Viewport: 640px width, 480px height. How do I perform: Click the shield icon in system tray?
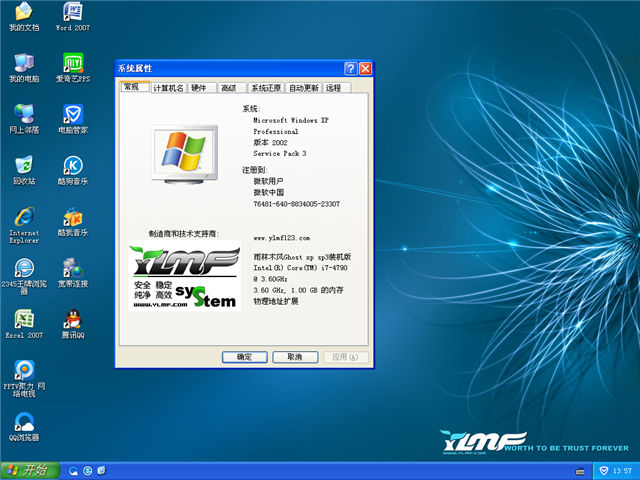604,471
